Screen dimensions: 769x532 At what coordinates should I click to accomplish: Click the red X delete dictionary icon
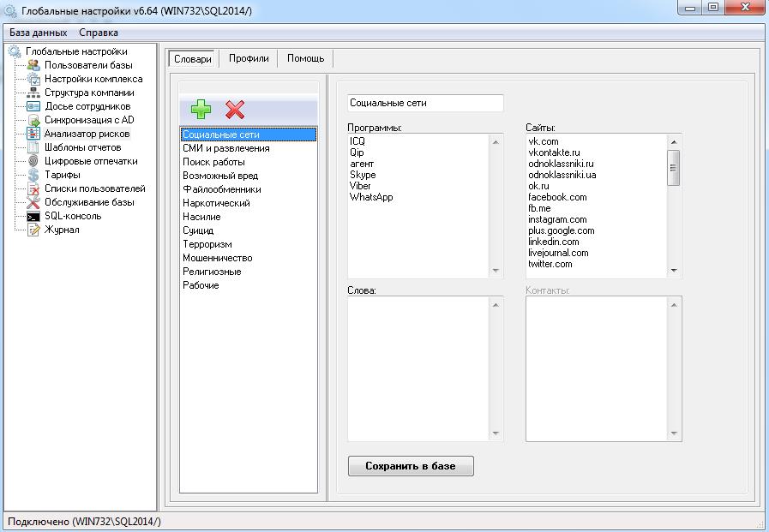click(x=235, y=110)
